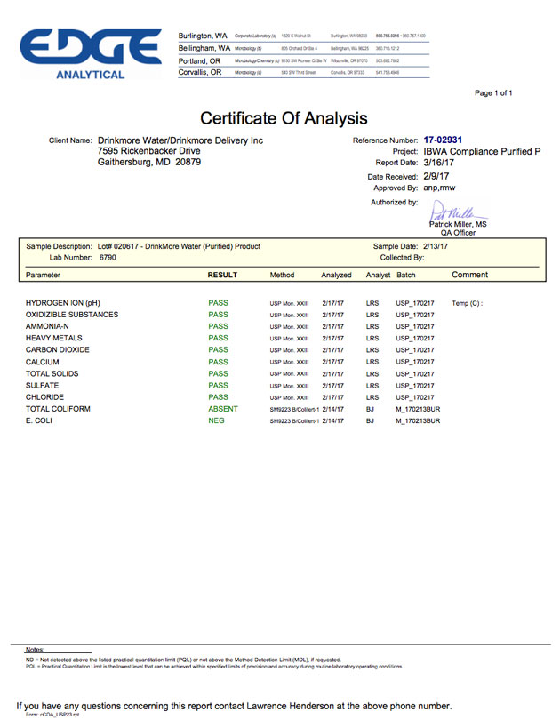Screen dimensions: 560x728
Task: Click report date 3/16/17
Action: coord(439,163)
